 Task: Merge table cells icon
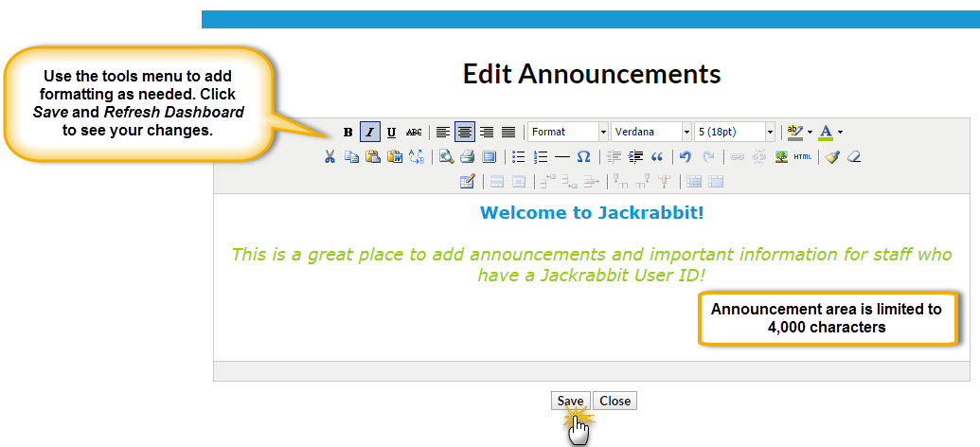(x=716, y=182)
